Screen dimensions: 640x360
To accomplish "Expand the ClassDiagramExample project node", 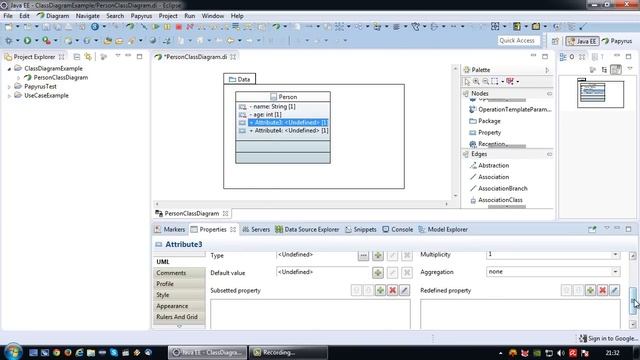I will click(x=9, y=69).
